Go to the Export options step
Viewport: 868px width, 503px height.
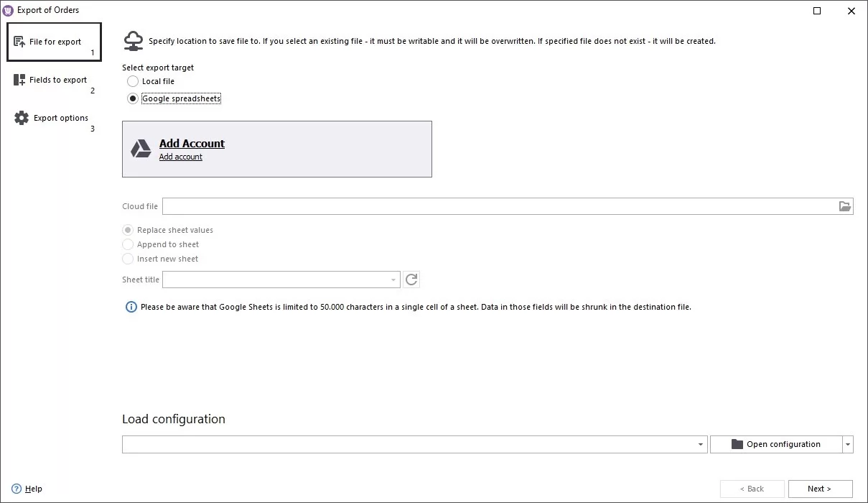pos(60,119)
